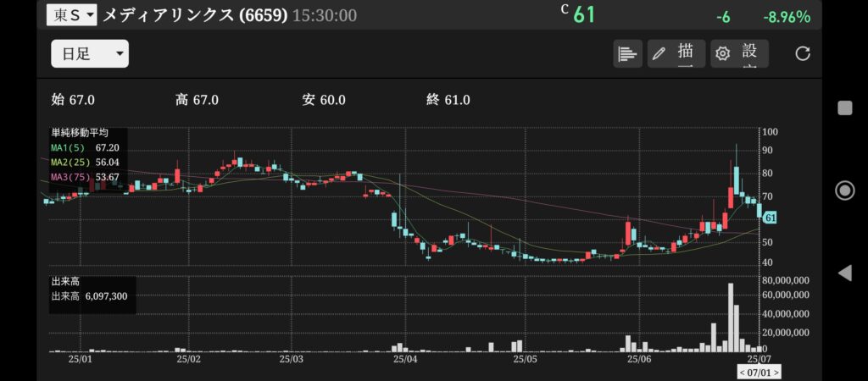This screenshot has height=381, width=868.
Task: Refresh the chart with the reload icon
Action: point(802,53)
